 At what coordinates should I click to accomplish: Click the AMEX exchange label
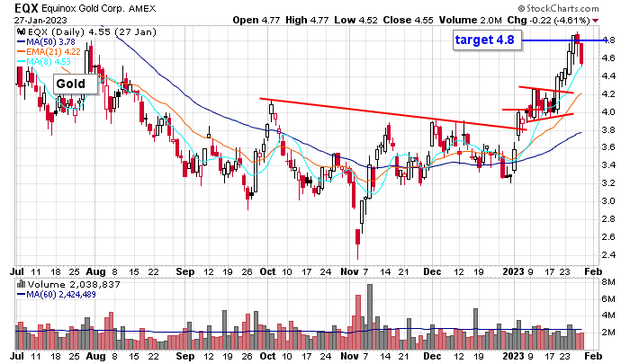142,8
